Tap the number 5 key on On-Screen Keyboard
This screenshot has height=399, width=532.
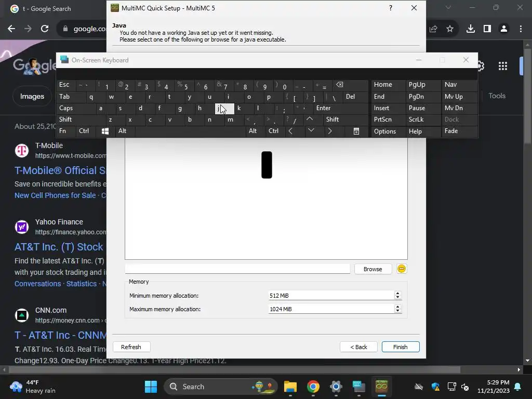click(185, 86)
